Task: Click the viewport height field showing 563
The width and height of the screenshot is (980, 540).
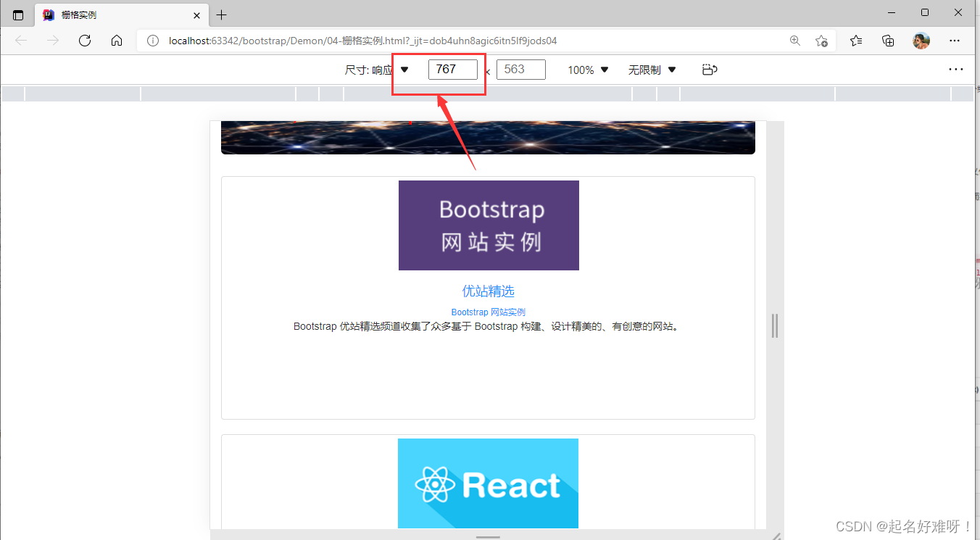Action: click(x=521, y=70)
